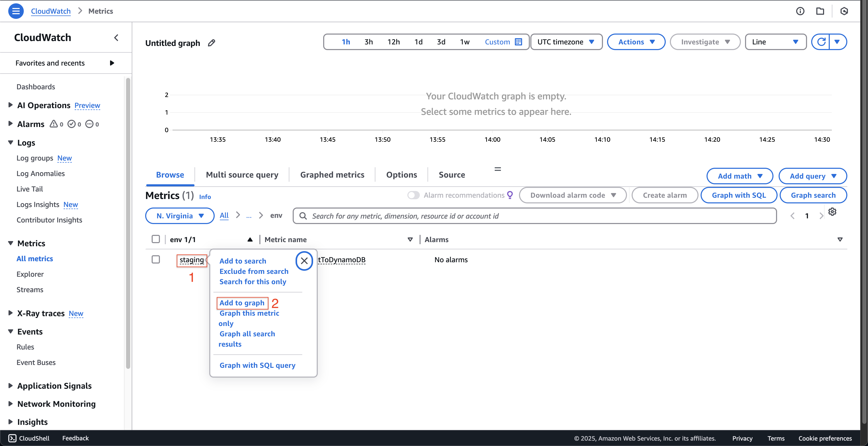
Task: Click the CloudShell icon in bottom toolbar
Action: click(12, 438)
